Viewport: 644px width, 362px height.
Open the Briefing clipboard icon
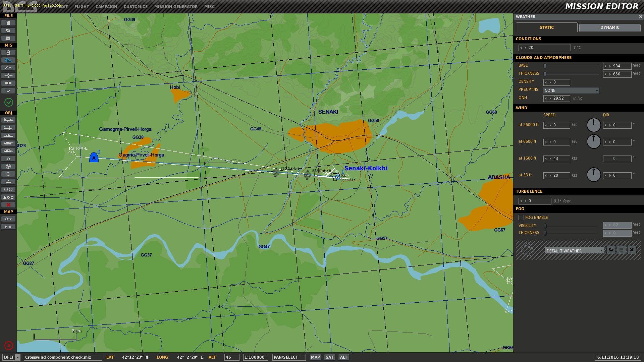pyautogui.click(x=8, y=52)
